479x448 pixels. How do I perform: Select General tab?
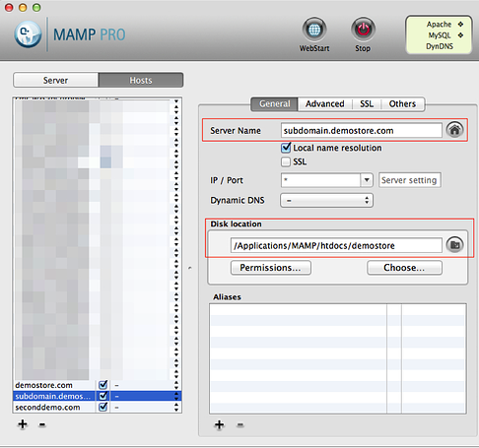tap(275, 103)
